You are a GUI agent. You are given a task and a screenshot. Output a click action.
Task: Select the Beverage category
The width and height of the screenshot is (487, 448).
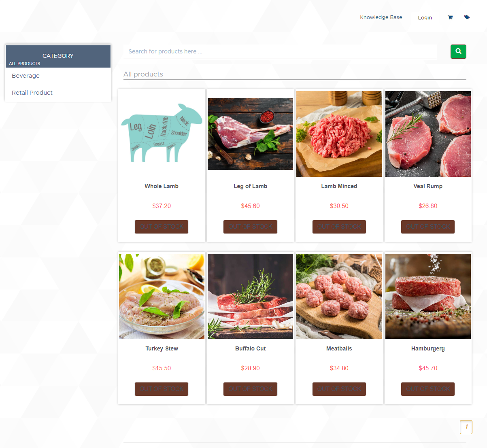(x=26, y=76)
